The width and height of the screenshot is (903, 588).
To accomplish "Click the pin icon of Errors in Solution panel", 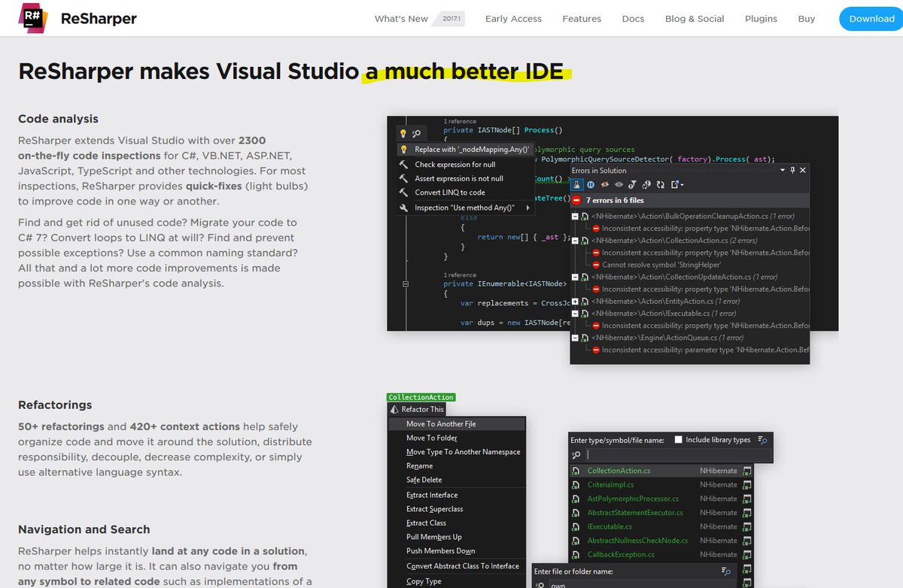I will coord(792,171).
